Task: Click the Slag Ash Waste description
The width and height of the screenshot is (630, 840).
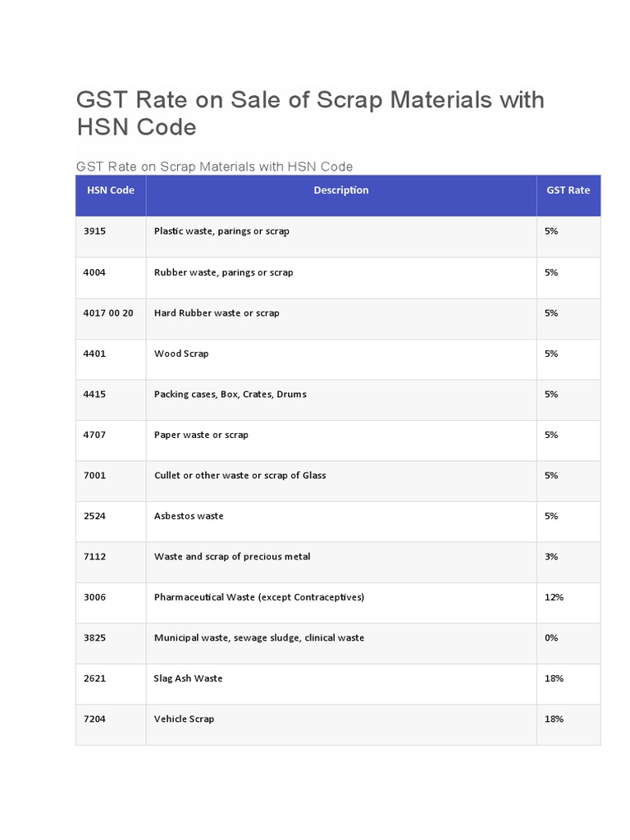Action: tap(188, 678)
